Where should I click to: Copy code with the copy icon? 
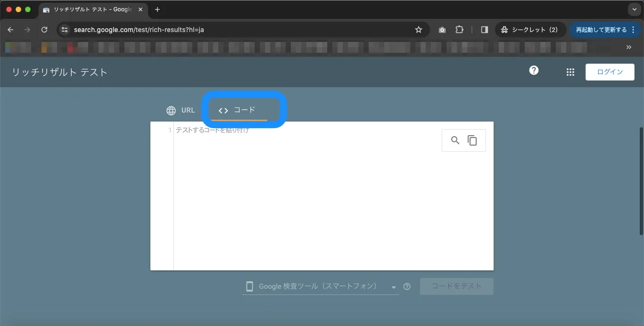(x=472, y=140)
